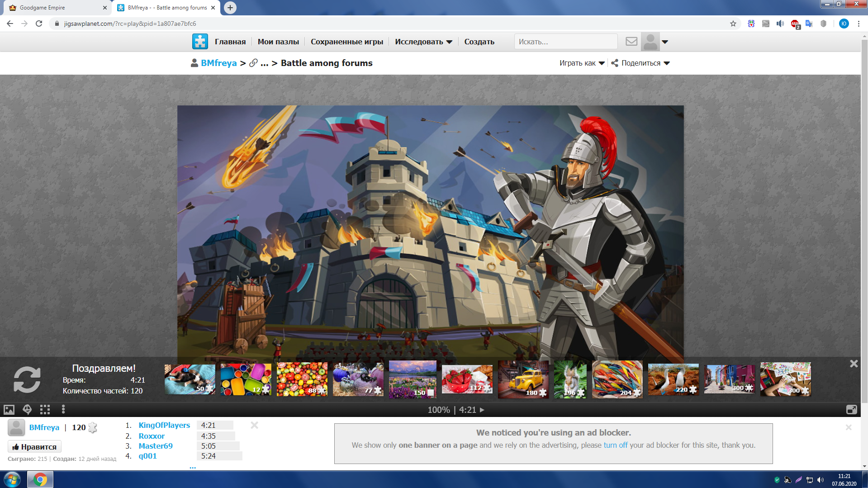This screenshot has height=488, width=868.
Task: Click the Искать search field
Action: (x=566, y=42)
